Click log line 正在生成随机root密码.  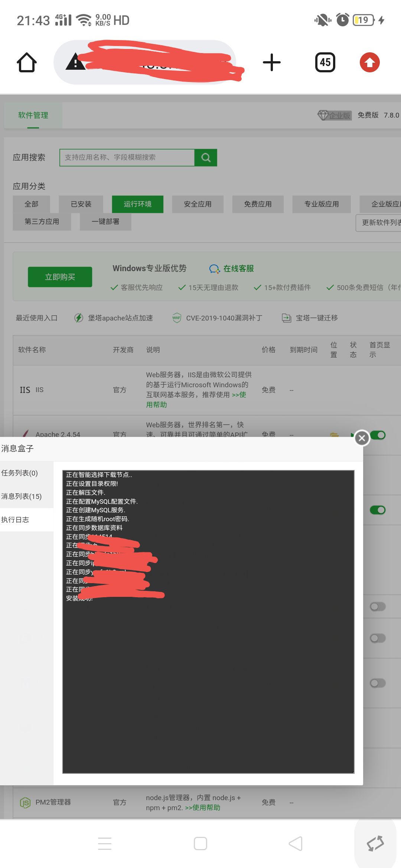click(x=98, y=519)
